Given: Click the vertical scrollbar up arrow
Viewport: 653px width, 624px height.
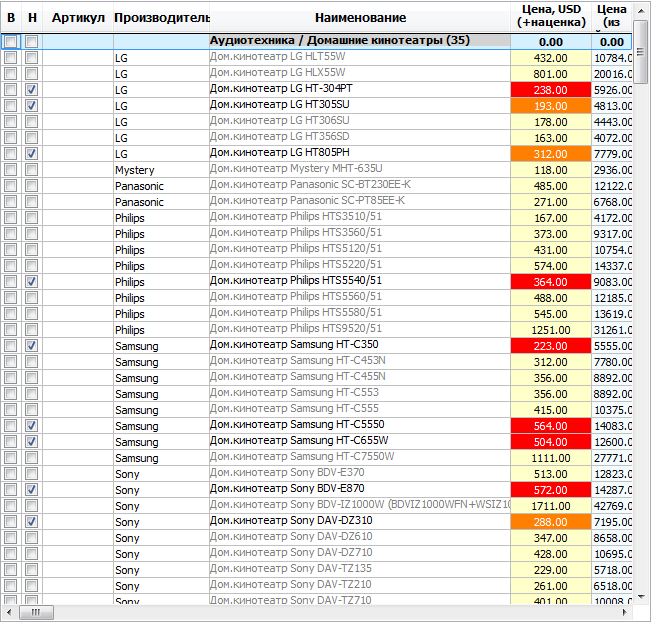Looking at the screenshot, I should pyautogui.click(x=641, y=11).
